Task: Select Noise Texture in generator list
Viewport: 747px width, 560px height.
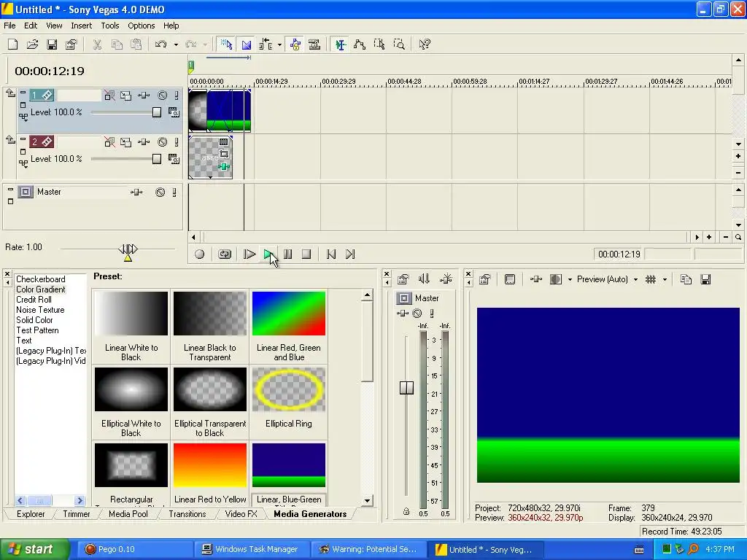Action: coord(40,310)
